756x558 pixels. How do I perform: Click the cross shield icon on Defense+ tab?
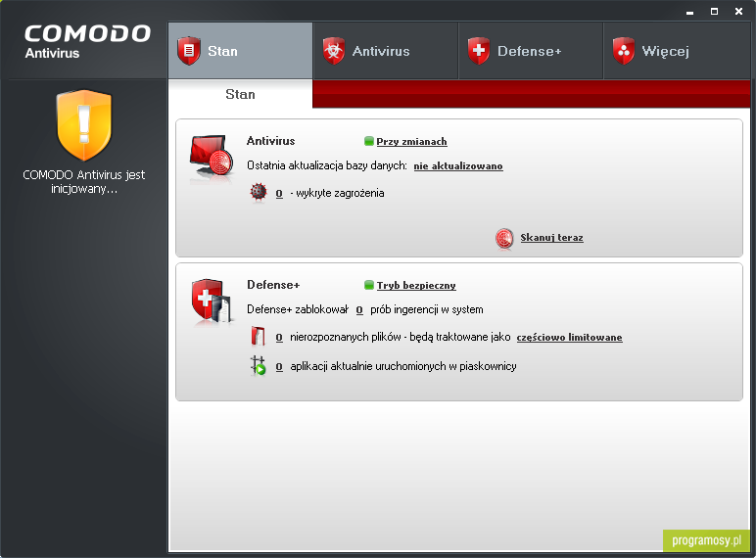point(479,51)
